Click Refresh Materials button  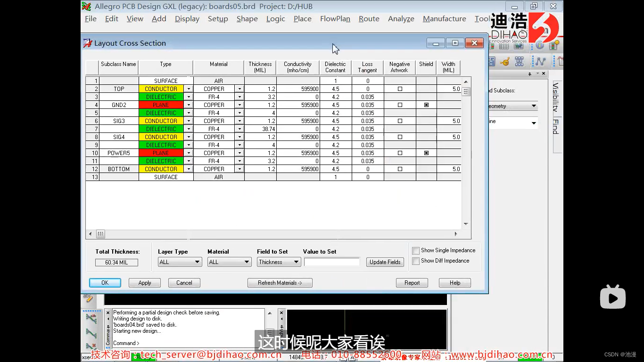(280, 283)
